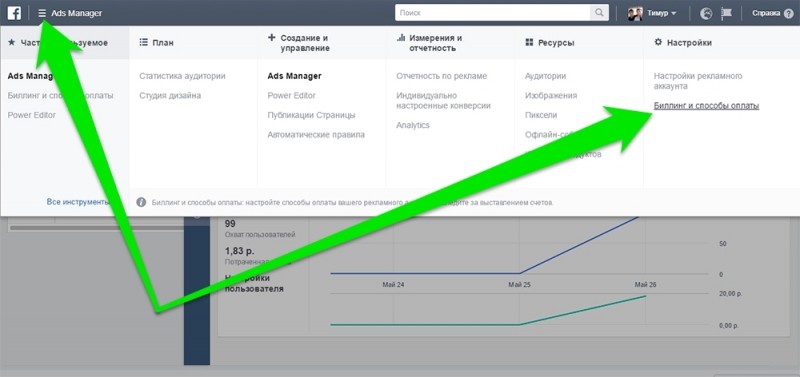Click the 1,83 р. spend value
This screenshot has width=800, height=377.
[x=239, y=252]
